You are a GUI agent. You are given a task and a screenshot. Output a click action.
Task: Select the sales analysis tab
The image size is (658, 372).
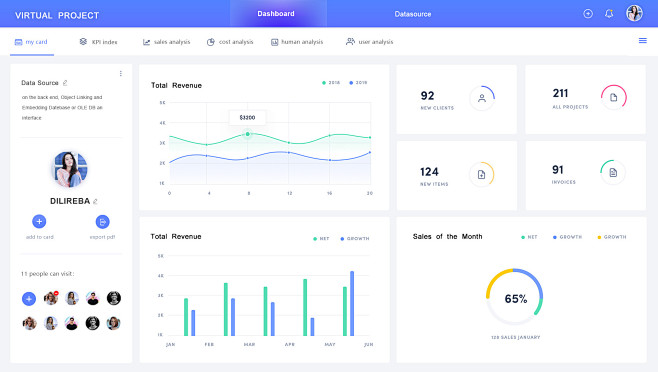[166, 42]
